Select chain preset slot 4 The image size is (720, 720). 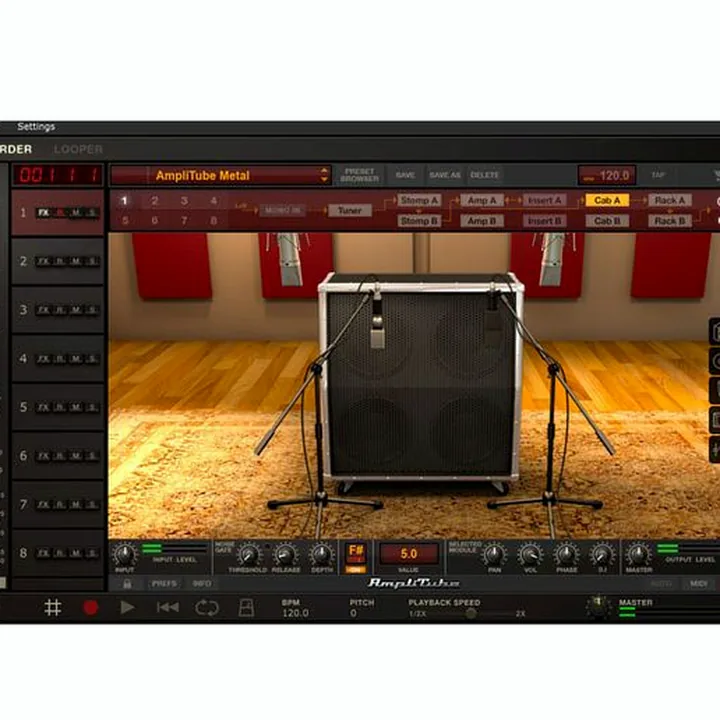click(214, 201)
